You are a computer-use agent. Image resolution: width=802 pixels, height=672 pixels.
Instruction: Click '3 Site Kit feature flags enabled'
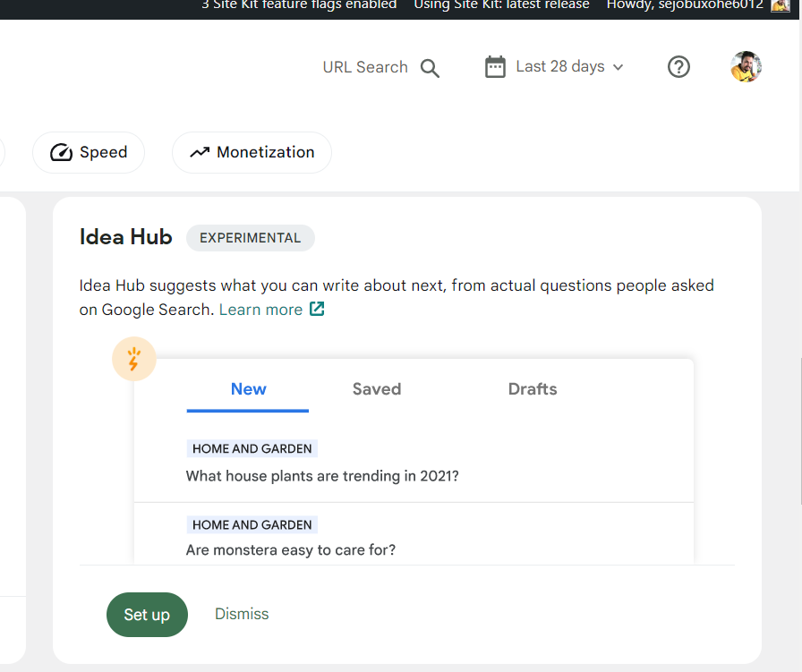[x=299, y=5]
